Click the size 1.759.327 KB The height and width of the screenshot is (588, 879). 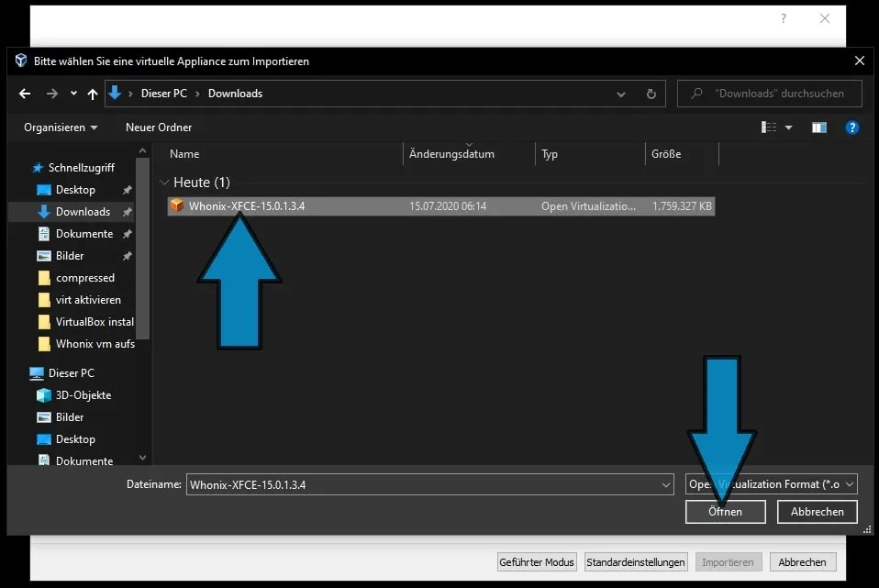tap(682, 206)
